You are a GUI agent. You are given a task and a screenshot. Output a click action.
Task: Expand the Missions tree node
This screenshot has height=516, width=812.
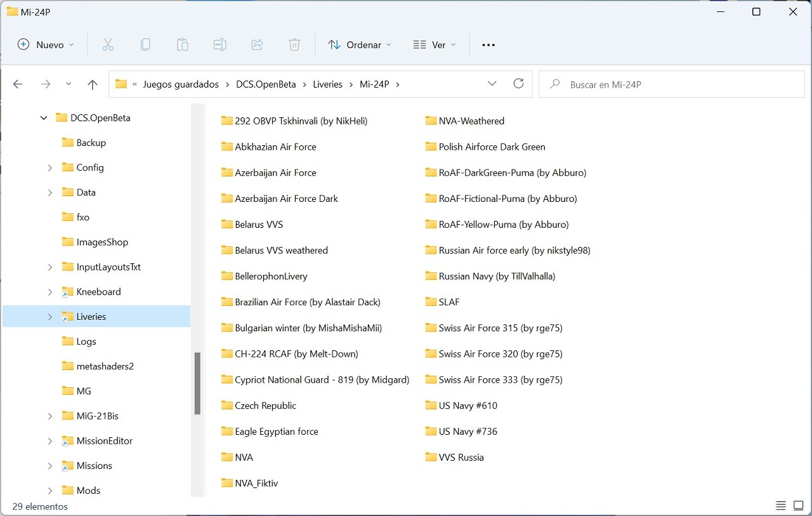click(x=50, y=466)
